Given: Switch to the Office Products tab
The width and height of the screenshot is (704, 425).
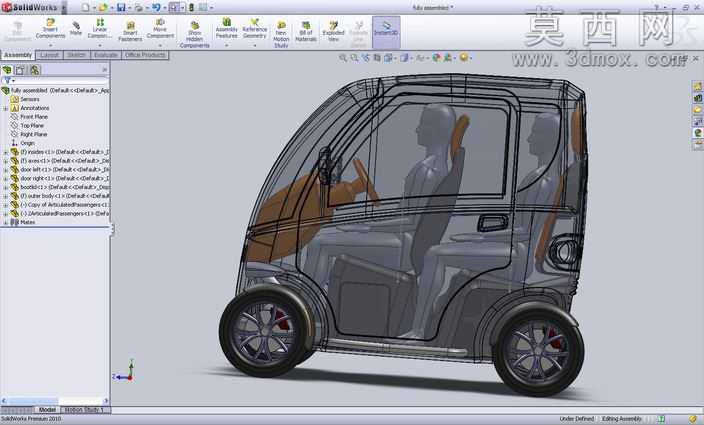Looking at the screenshot, I should click(145, 55).
